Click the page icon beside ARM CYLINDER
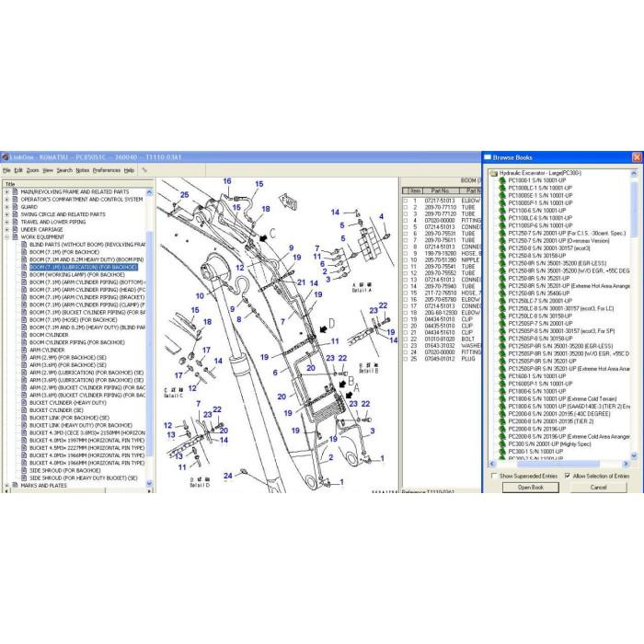 click(x=24, y=350)
